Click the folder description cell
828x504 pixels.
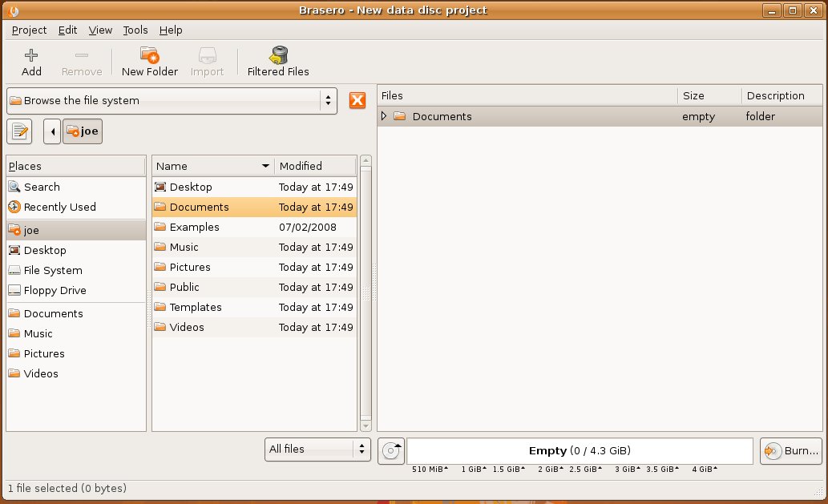[x=760, y=116]
